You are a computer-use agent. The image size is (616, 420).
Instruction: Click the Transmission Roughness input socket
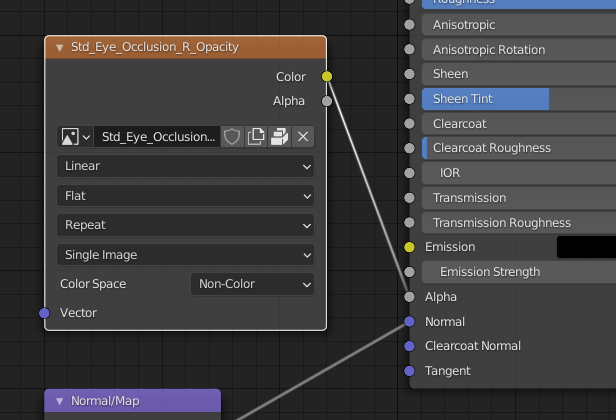click(x=409, y=223)
